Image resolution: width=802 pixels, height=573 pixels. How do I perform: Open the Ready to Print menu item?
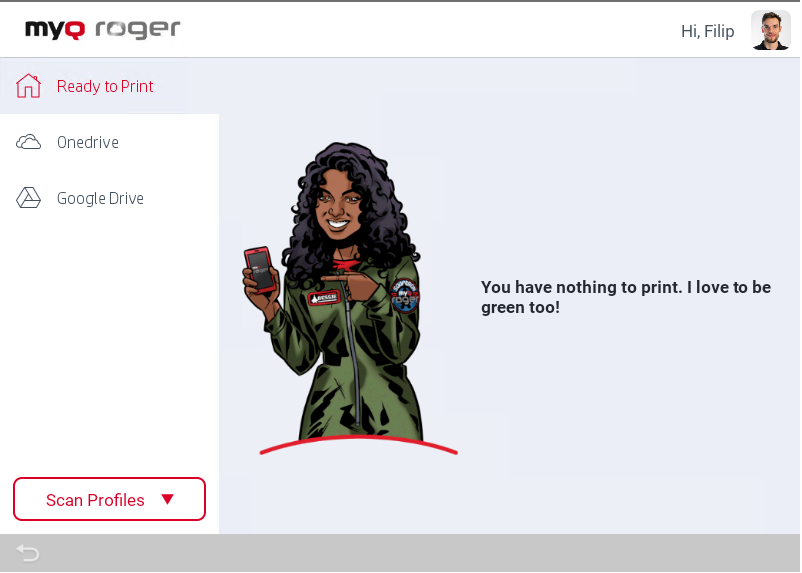coord(109,86)
